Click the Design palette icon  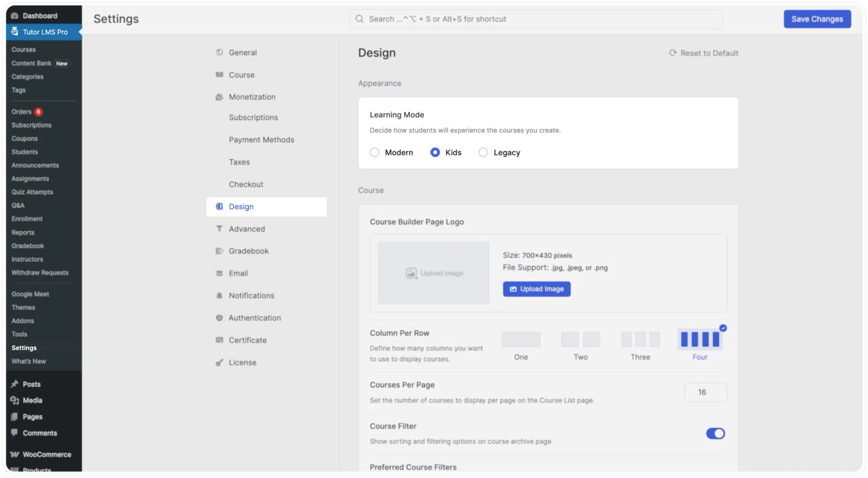coord(219,207)
